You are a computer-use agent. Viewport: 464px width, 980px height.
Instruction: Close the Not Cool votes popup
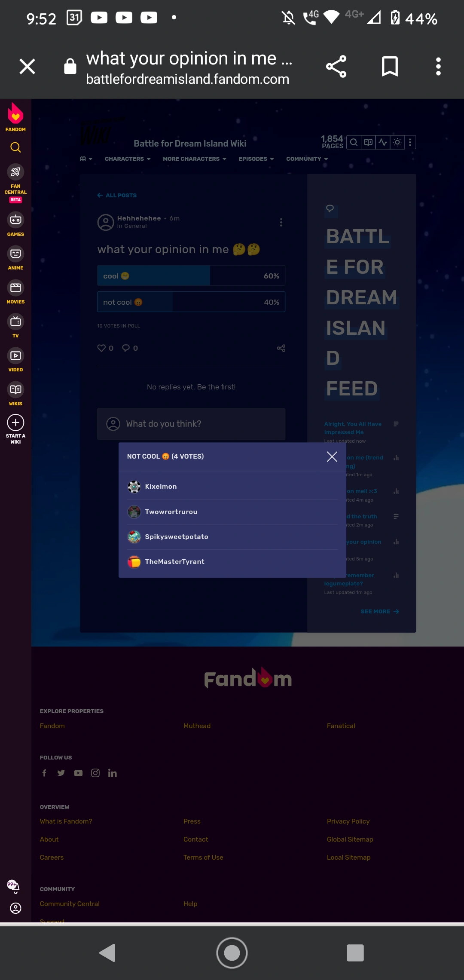332,456
